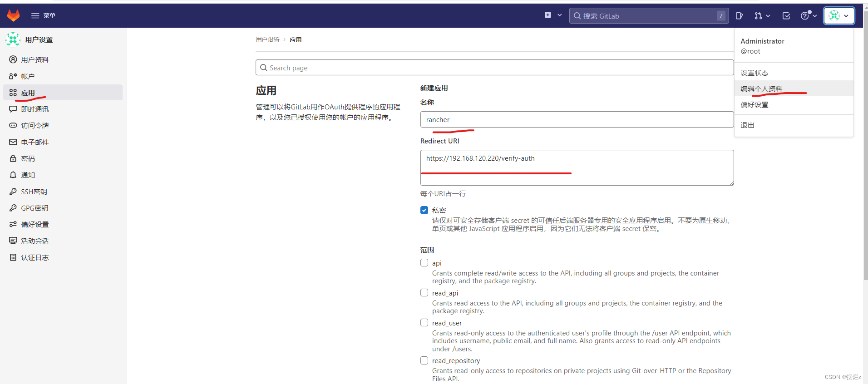This screenshot has height=384, width=868.
Task: Focus the Search page field
Action: click(x=494, y=68)
